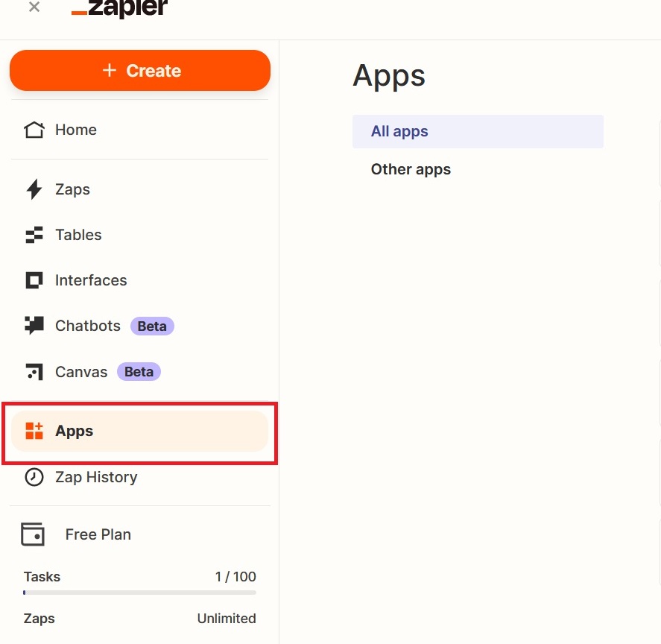
Task: Click the Tasks usage progress bar
Action: [x=139, y=593]
